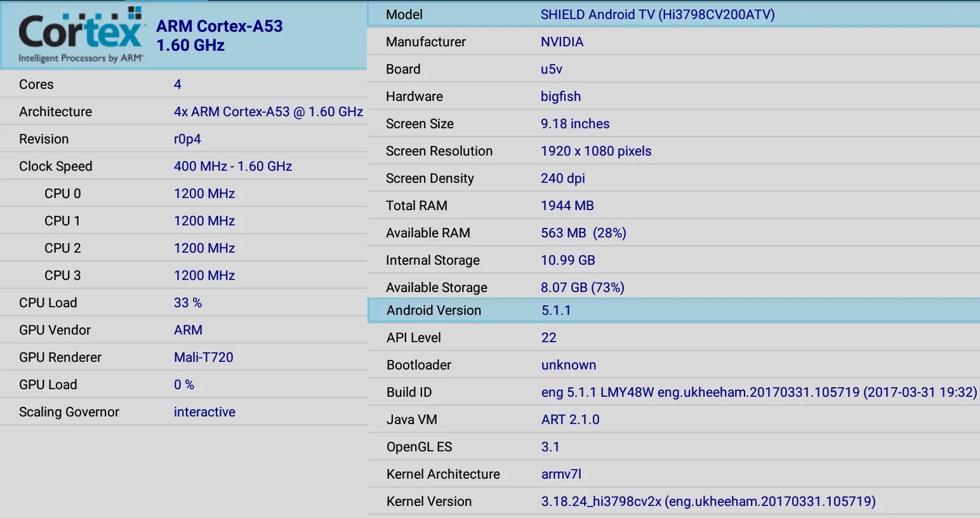980x518 pixels.
Task: Select the Kernel Version label
Action: [x=429, y=501]
